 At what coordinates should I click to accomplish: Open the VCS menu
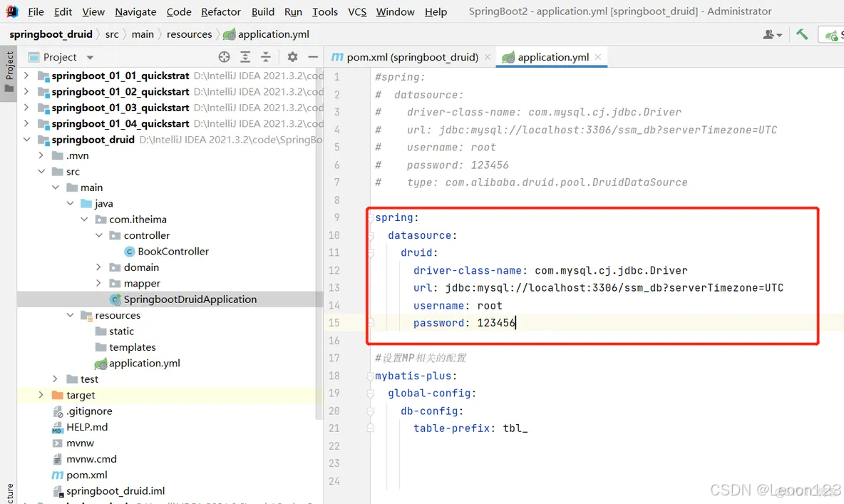click(x=357, y=12)
